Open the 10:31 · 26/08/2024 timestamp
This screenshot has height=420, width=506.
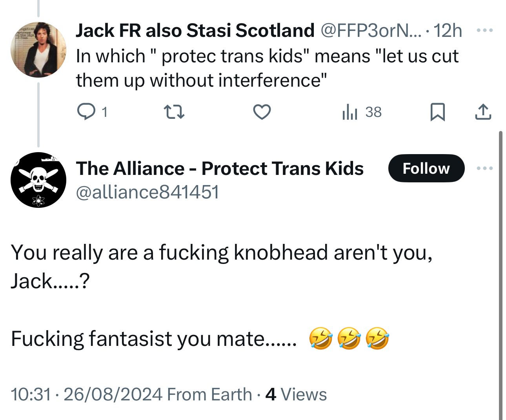point(86,395)
